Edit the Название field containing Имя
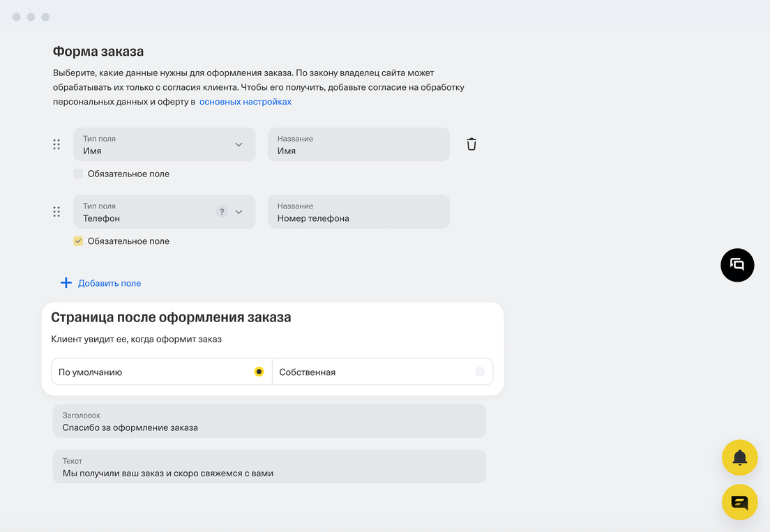Screen dimensions: 770x532 [358, 144]
